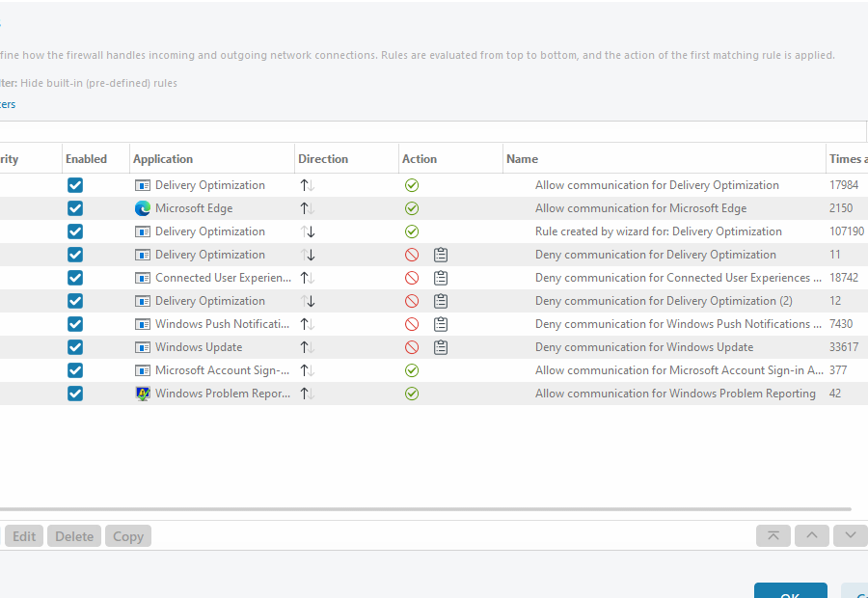Viewport: 868px width, 598px height.
Task: Click Windows Update application icon
Action: coord(143,347)
